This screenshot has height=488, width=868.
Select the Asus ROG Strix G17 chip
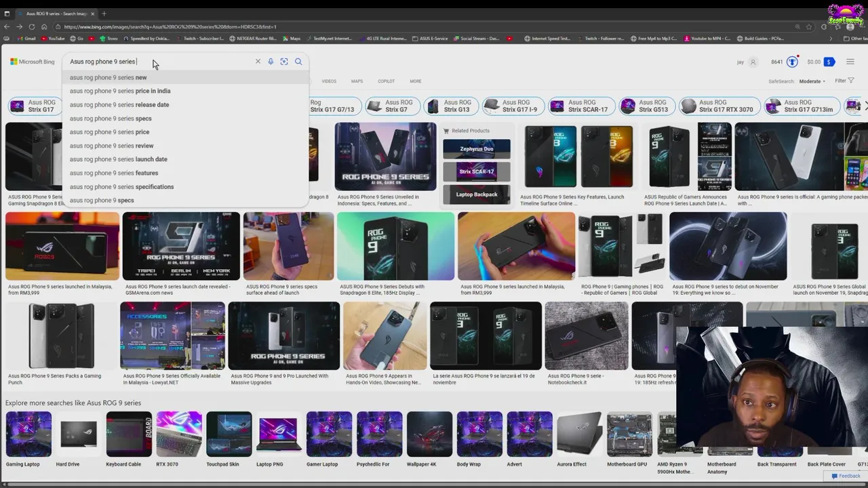(34, 106)
